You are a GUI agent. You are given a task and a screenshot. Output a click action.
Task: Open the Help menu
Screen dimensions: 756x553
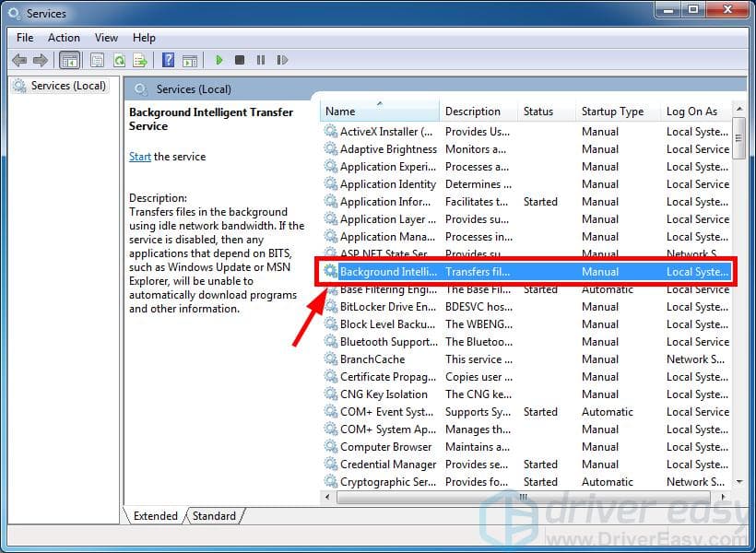coord(144,38)
